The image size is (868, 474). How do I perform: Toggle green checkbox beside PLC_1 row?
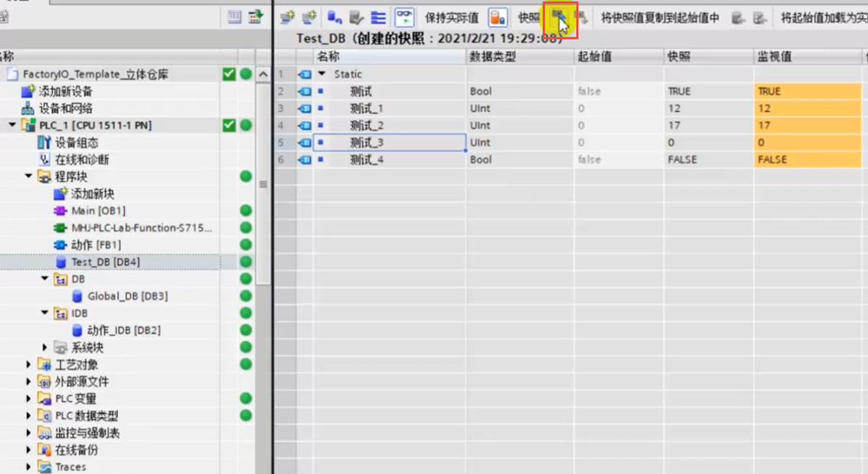point(229,126)
